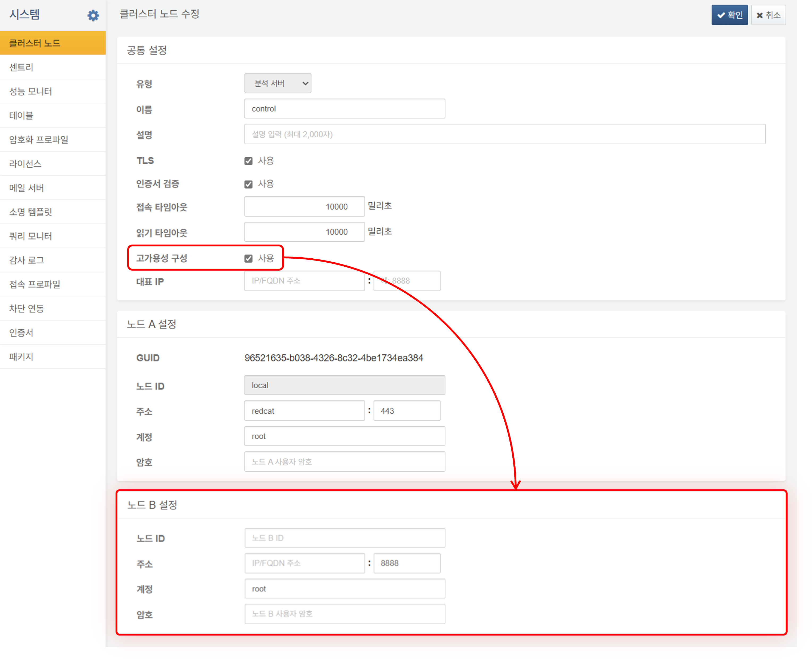
Task: Click the 대표 IP address field
Action: (304, 281)
